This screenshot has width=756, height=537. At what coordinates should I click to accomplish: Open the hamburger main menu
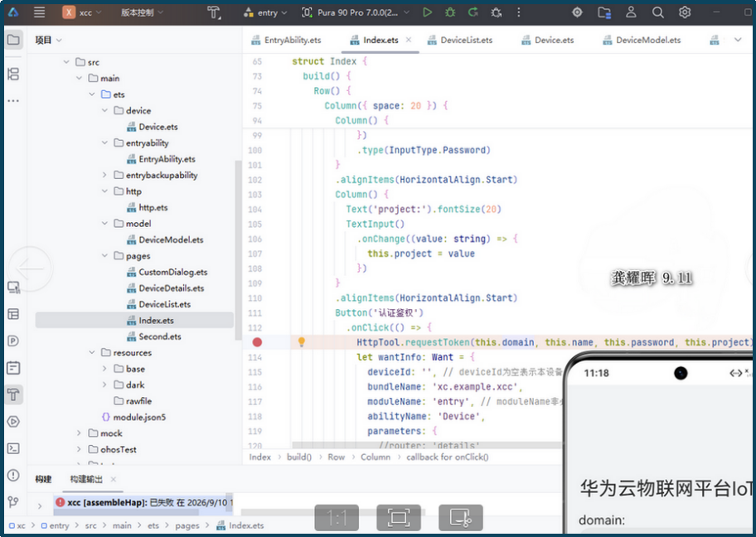pos(39,12)
